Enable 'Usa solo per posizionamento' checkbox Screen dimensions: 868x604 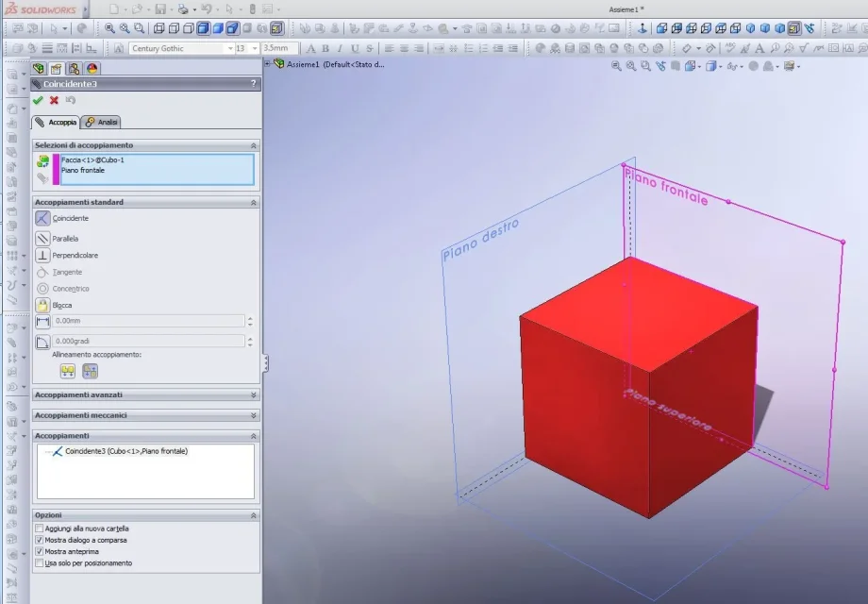pos(40,563)
